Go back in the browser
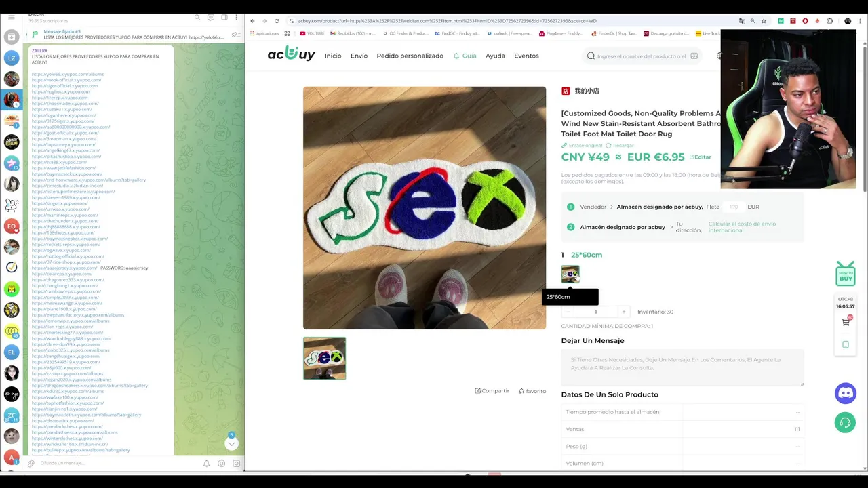 click(252, 21)
